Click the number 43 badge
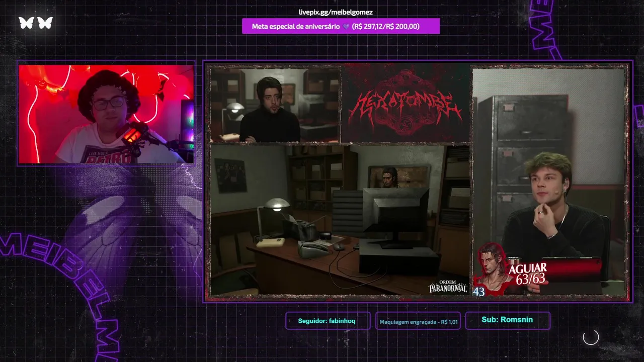The image size is (644, 362). coord(478,291)
